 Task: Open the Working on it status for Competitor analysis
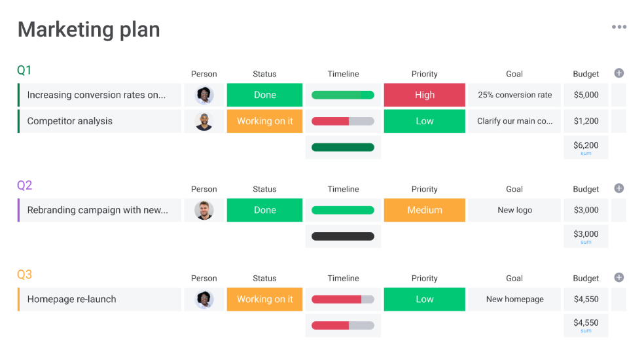pyautogui.click(x=264, y=121)
